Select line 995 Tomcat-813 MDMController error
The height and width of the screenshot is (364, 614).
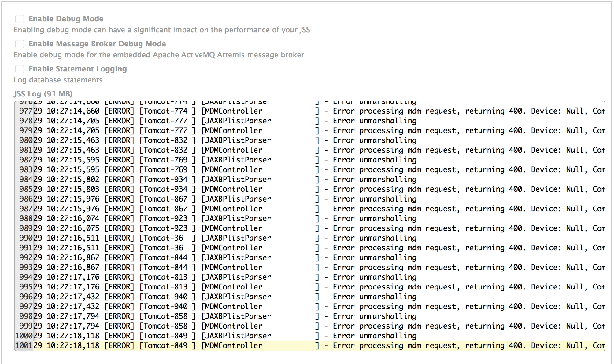pyautogui.click(x=310, y=287)
